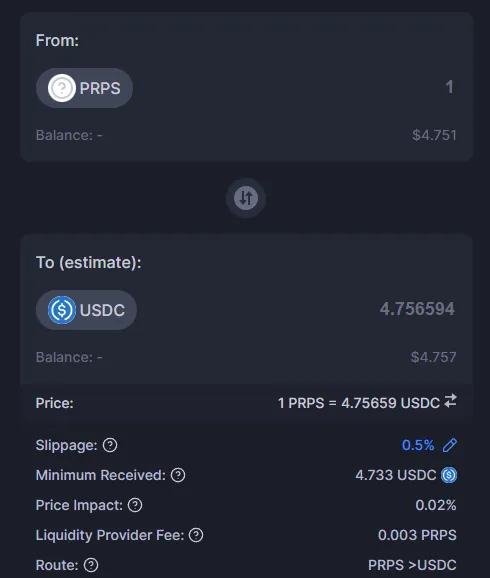Click the PRPS >USDC route text
490x578 pixels.
pos(412,565)
